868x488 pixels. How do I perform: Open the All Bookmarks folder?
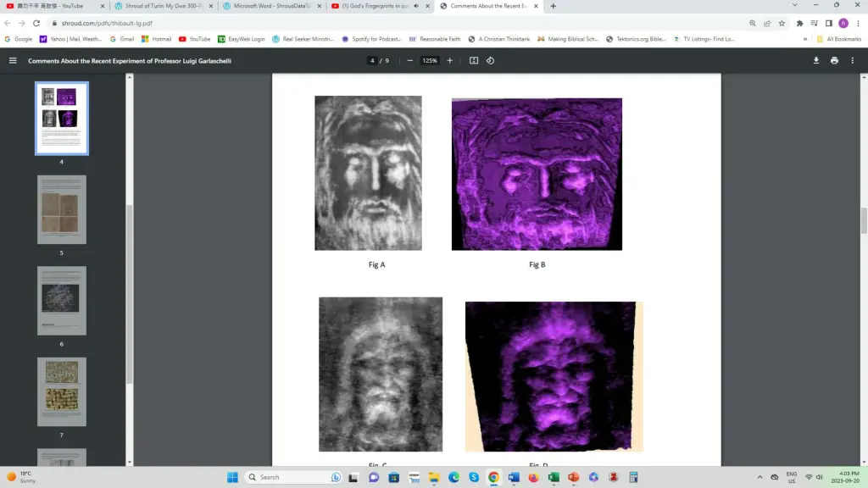pos(839,39)
